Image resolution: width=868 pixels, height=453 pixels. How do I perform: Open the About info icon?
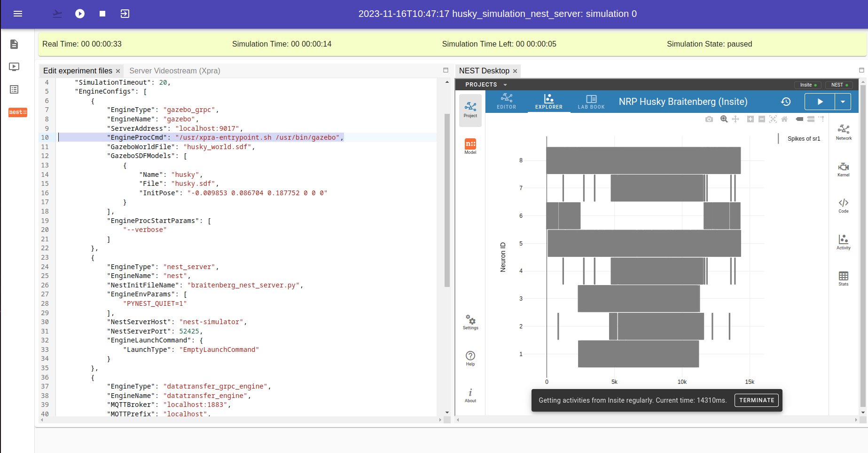470,395
